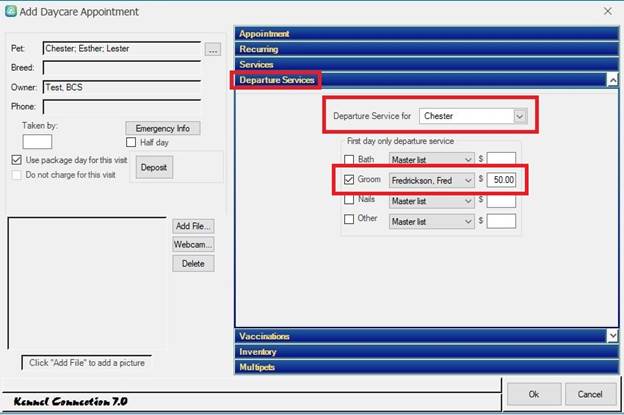Collapse Departure Services with the up arrow
Image resolution: width=624 pixels, height=415 pixels.
pyautogui.click(x=613, y=80)
